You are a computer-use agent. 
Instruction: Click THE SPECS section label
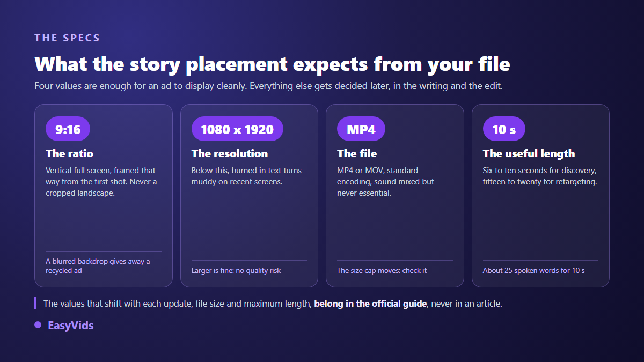pyautogui.click(x=67, y=38)
